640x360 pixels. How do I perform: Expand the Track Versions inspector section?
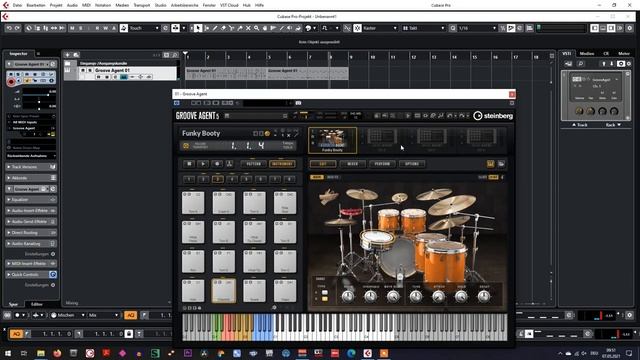[31, 167]
